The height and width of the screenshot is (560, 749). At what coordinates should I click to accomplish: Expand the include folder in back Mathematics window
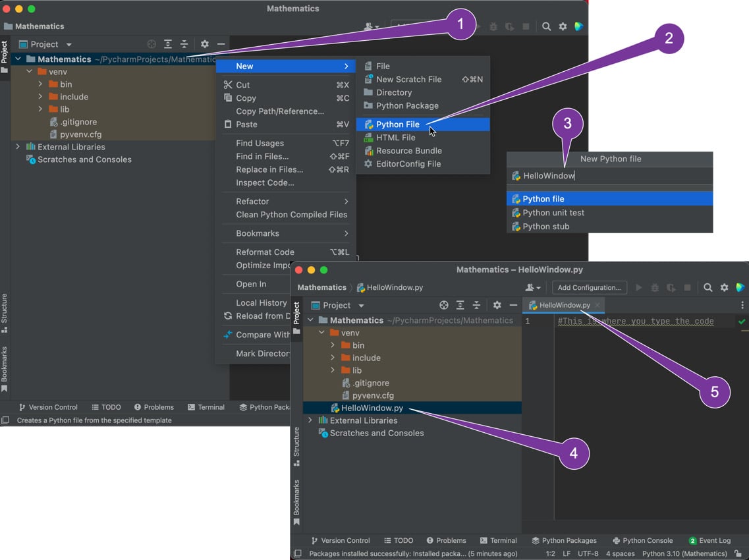(40, 97)
